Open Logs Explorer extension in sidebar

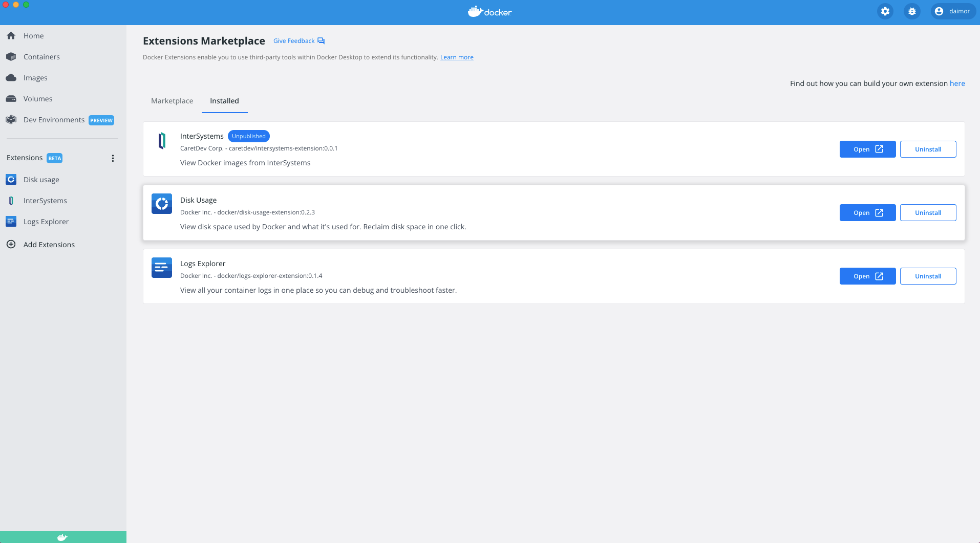63,222
